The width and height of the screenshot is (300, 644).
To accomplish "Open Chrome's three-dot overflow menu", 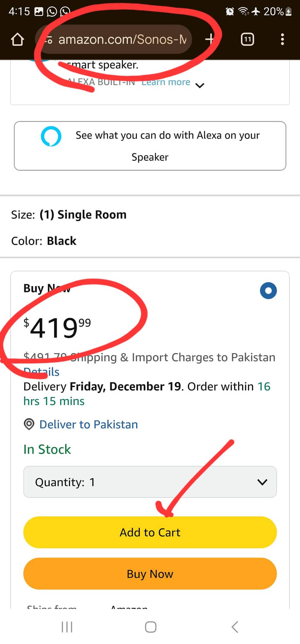I will click(x=282, y=39).
